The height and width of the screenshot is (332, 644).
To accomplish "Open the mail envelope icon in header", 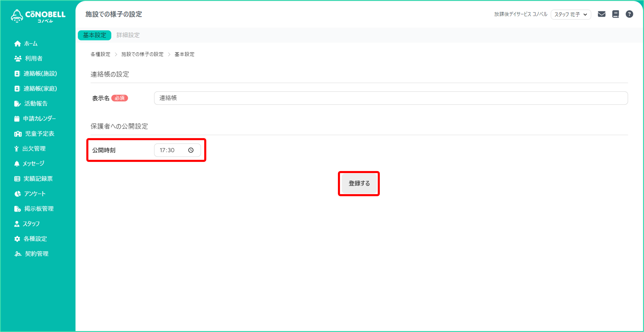I will click(x=601, y=14).
